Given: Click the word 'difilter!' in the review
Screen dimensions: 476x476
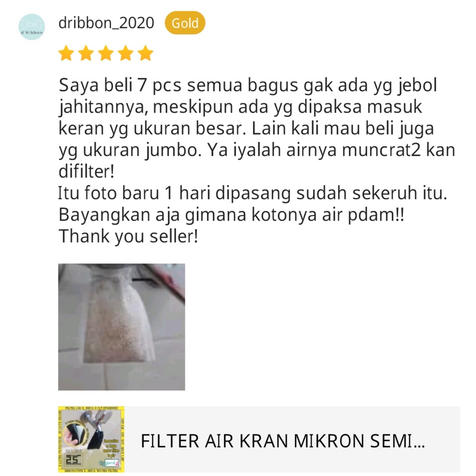Looking at the screenshot, I should coord(86,171).
